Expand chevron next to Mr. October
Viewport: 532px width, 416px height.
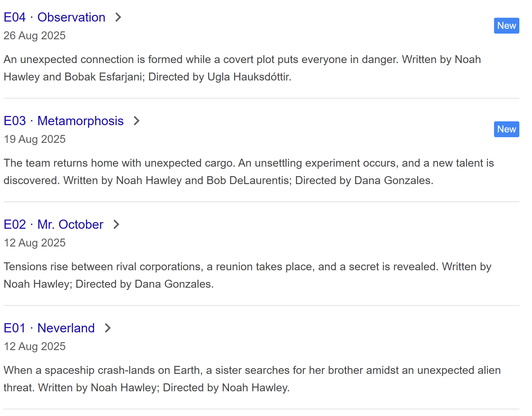116,224
